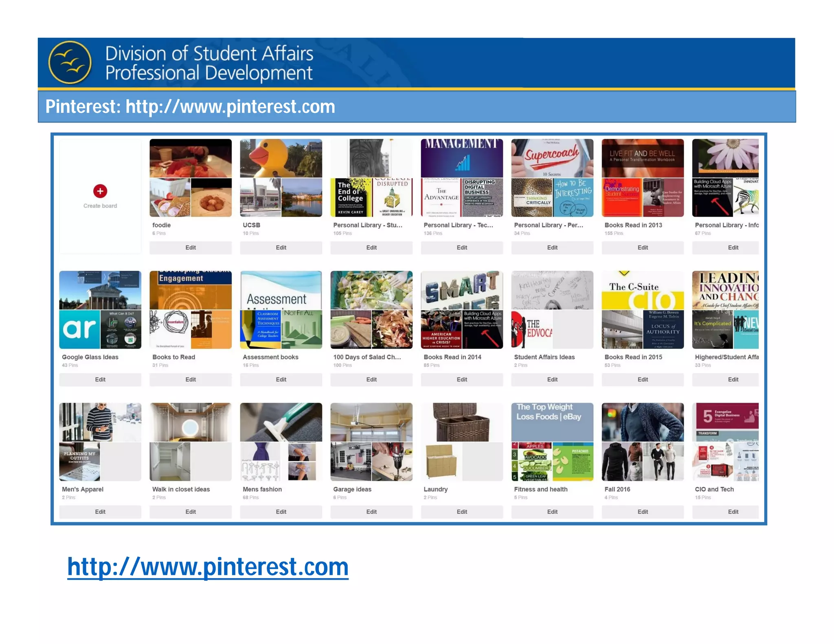Edit the Student Affairs Ideas board
The height and width of the screenshot is (644, 834).
pos(552,379)
